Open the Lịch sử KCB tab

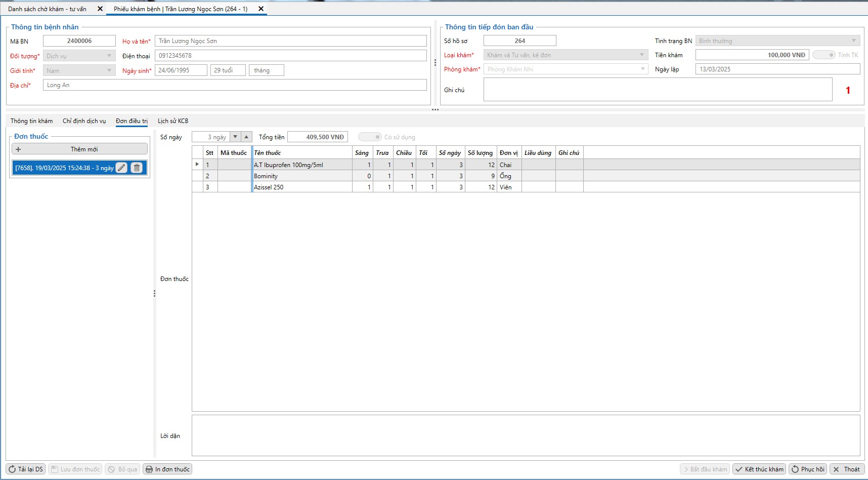(x=173, y=121)
